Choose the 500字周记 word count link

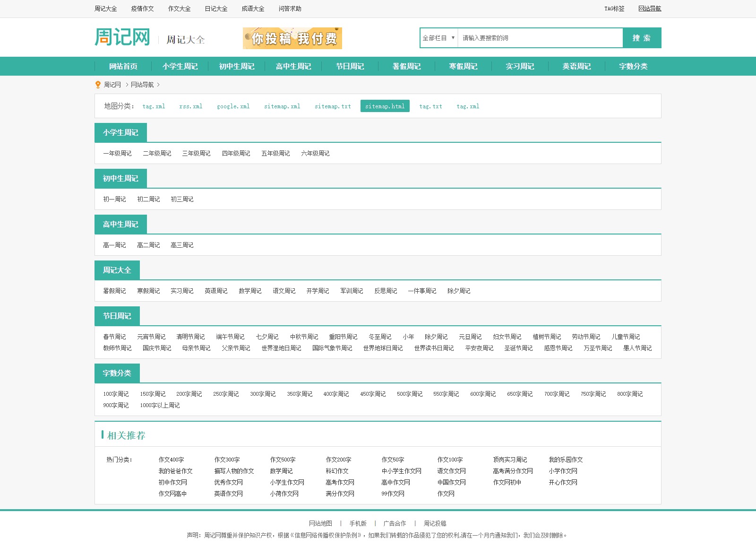(410, 394)
